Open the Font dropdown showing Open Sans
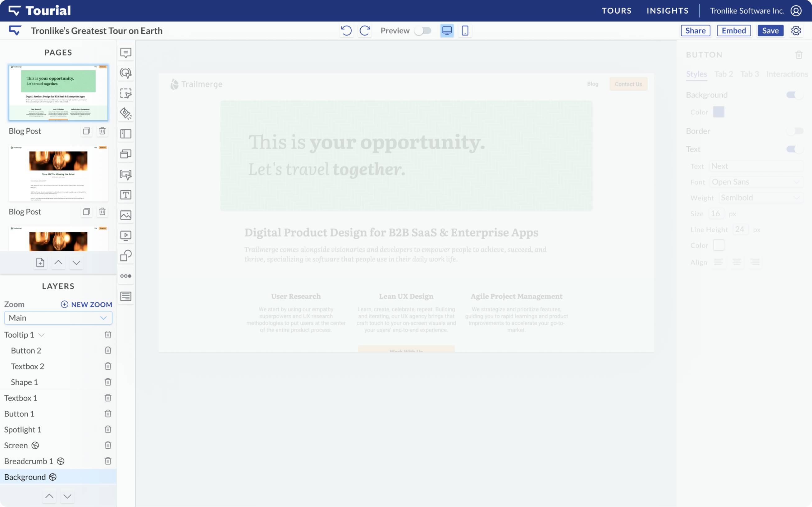812x507 pixels. point(756,182)
